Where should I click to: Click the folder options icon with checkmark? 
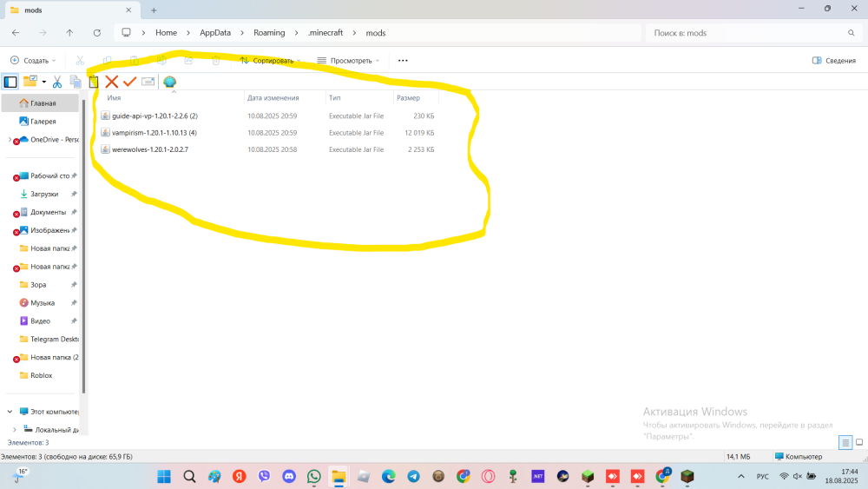(x=30, y=82)
